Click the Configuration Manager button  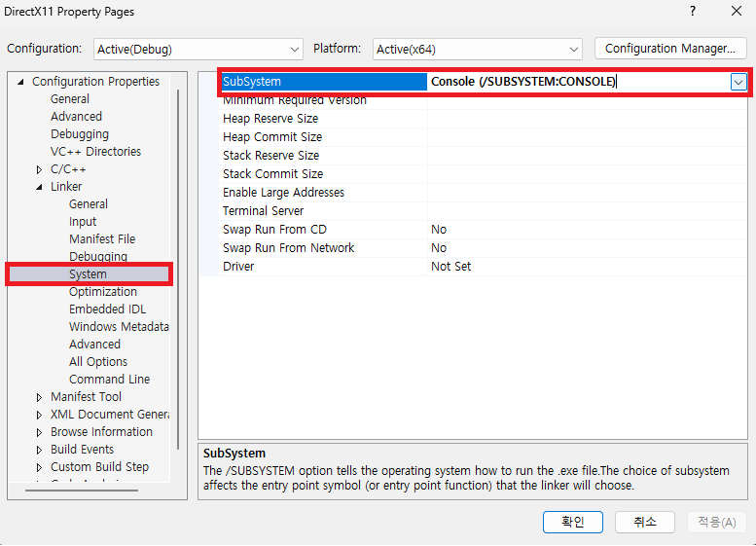[670, 49]
